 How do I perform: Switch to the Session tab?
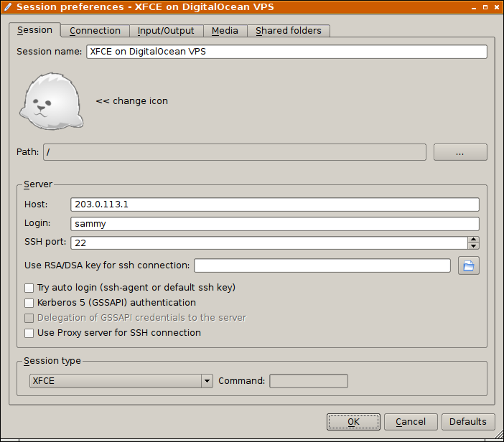[x=34, y=30]
